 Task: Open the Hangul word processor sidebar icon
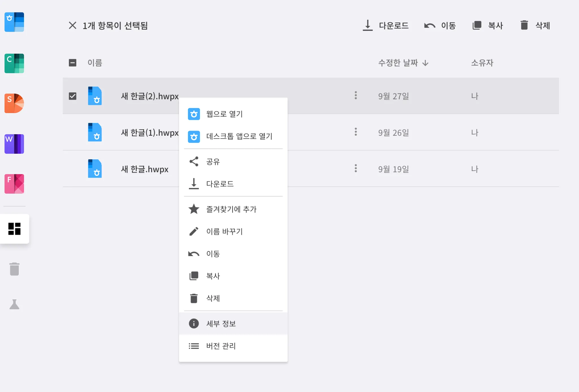coord(14,22)
